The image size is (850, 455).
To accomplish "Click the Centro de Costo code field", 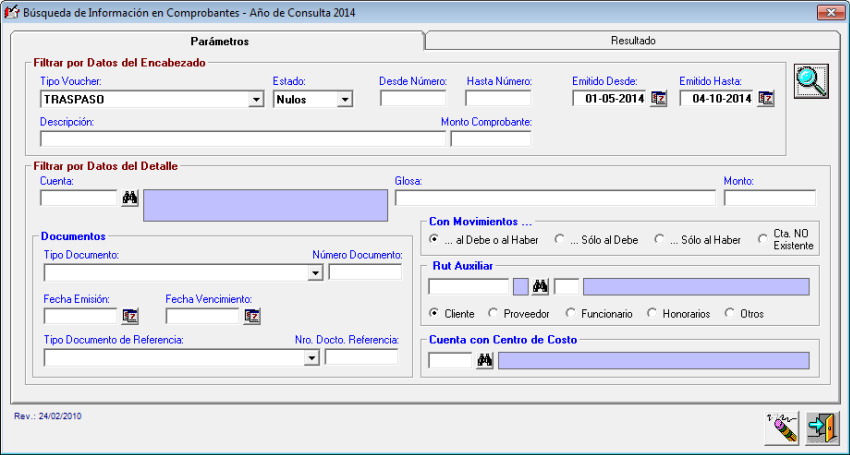I will click(x=450, y=361).
